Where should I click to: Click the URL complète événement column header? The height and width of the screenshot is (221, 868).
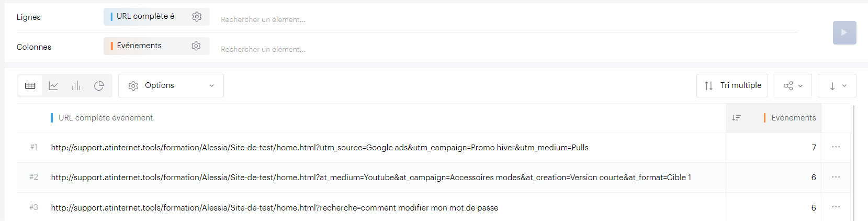(x=106, y=118)
